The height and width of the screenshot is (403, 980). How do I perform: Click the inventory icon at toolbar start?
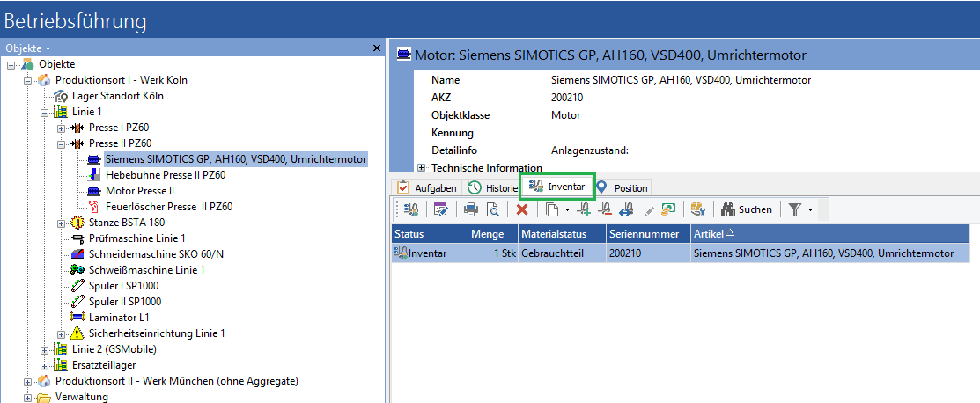coord(411,210)
